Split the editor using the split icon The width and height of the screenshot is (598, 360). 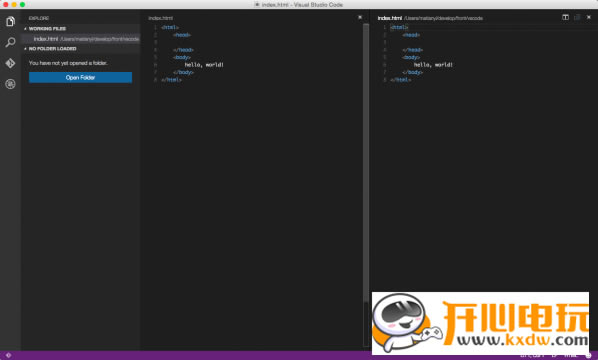[565, 17]
